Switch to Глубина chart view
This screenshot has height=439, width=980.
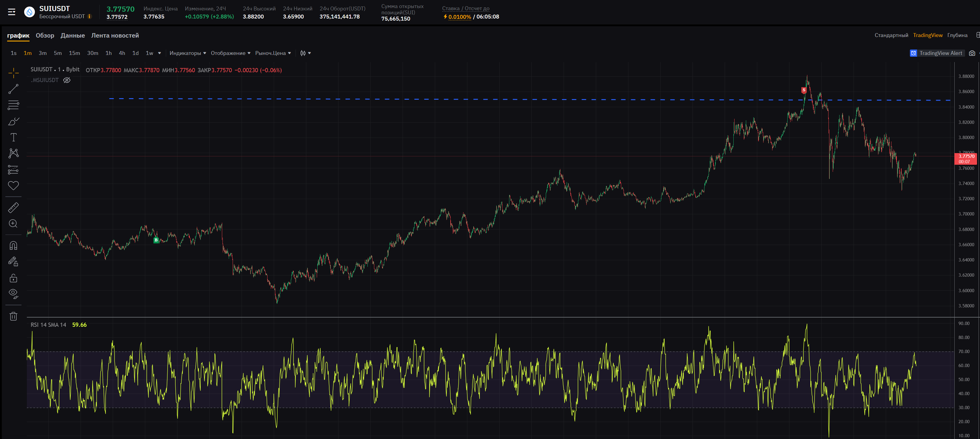click(x=957, y=36)
